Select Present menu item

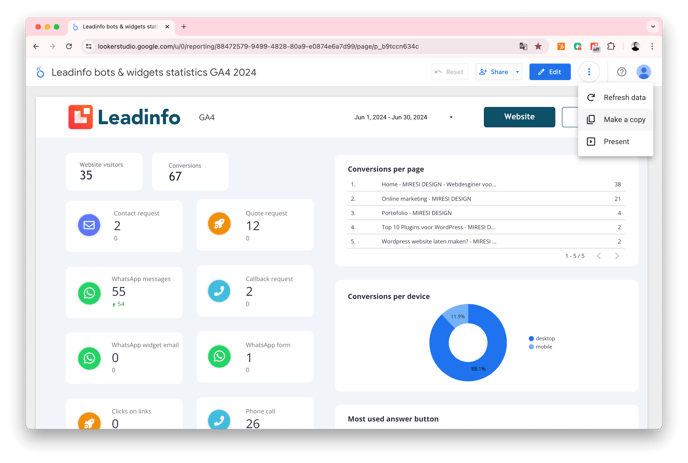[x=616, y=141]
